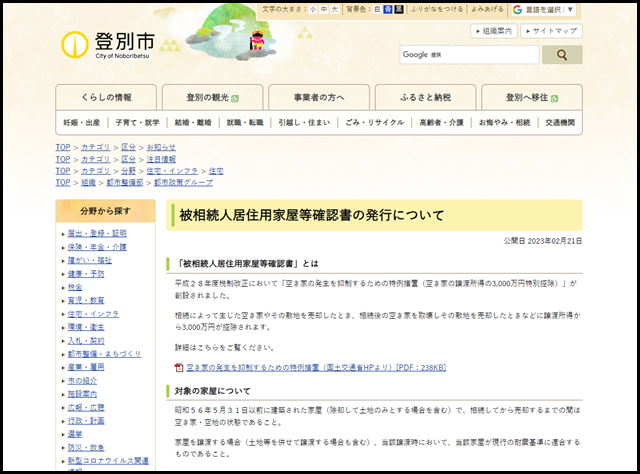Click the 注目情報 breadcrumb link
This screenshot has width=640, height=474.
click(x=161, y=159)
